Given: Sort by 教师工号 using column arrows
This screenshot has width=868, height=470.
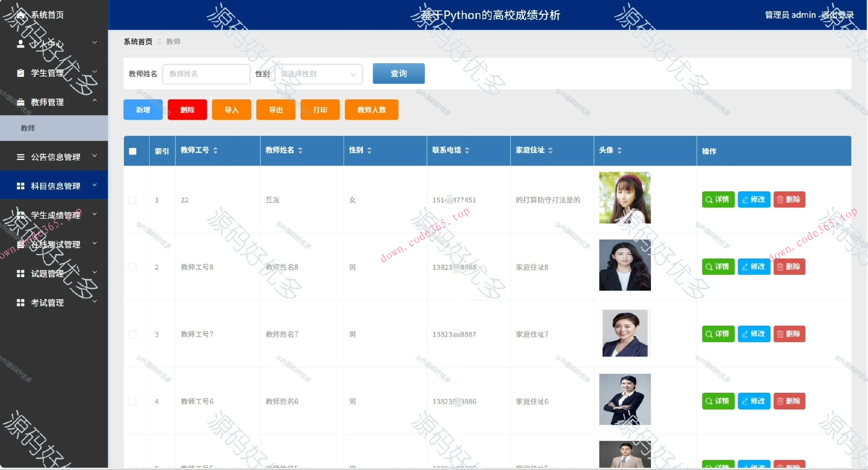Looking at the screenshot, I should coord(216,150).
